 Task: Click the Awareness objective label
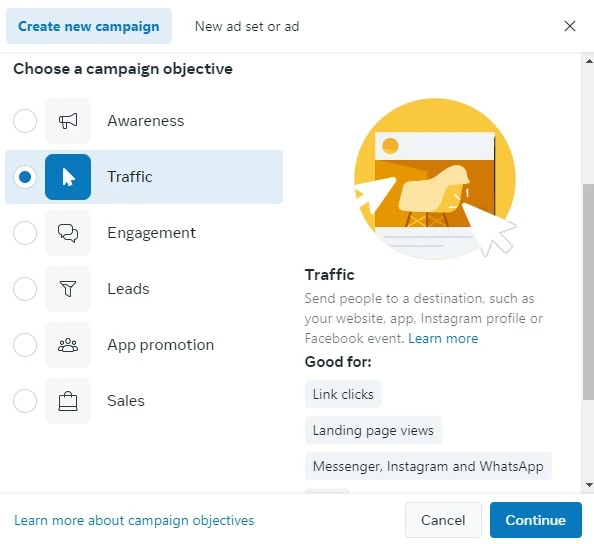click(146, 121)
